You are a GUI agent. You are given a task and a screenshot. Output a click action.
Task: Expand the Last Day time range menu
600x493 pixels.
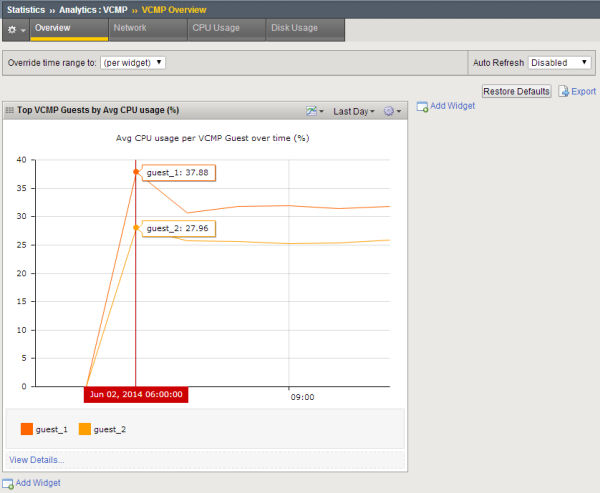[353, 111]
